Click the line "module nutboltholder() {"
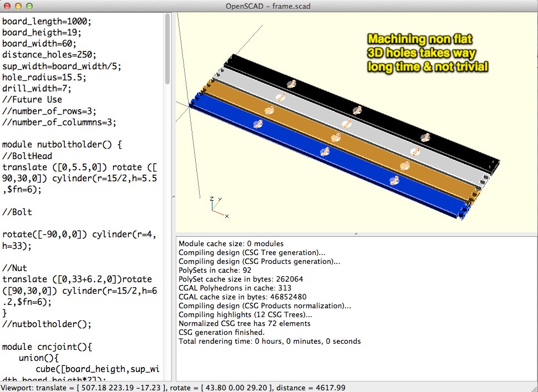The image size is (538, 392). tap(62, 144)
